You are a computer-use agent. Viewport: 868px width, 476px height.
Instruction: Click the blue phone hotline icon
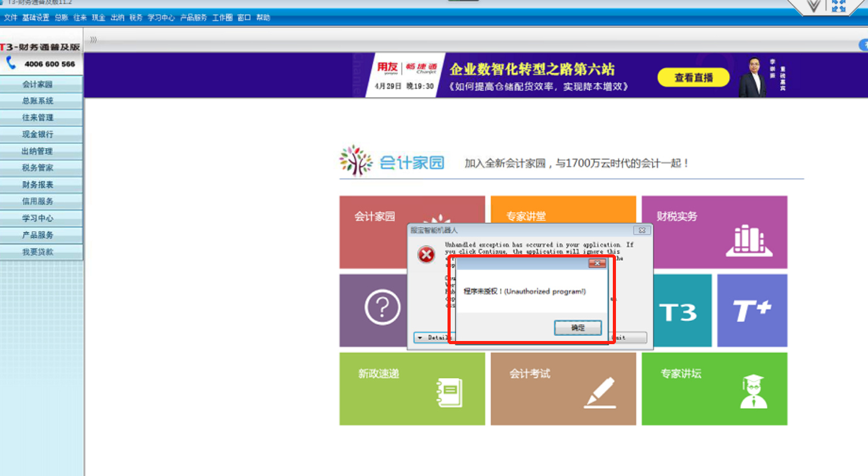coord(11,63)
